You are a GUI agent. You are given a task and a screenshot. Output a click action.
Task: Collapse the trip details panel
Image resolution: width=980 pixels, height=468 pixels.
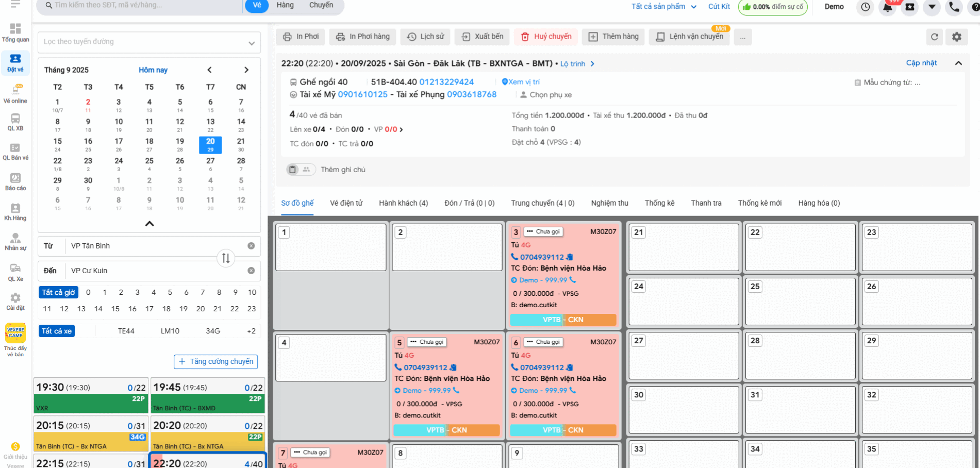958,63
